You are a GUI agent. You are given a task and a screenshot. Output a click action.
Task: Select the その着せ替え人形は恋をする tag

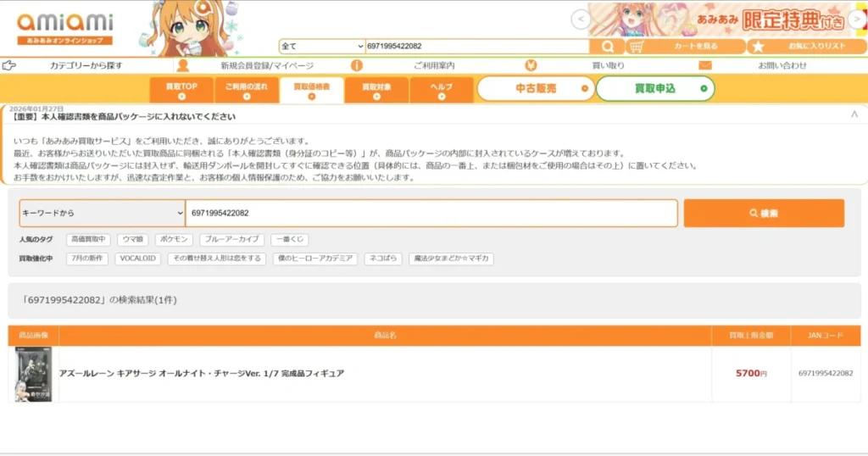(x=217, y=259)
